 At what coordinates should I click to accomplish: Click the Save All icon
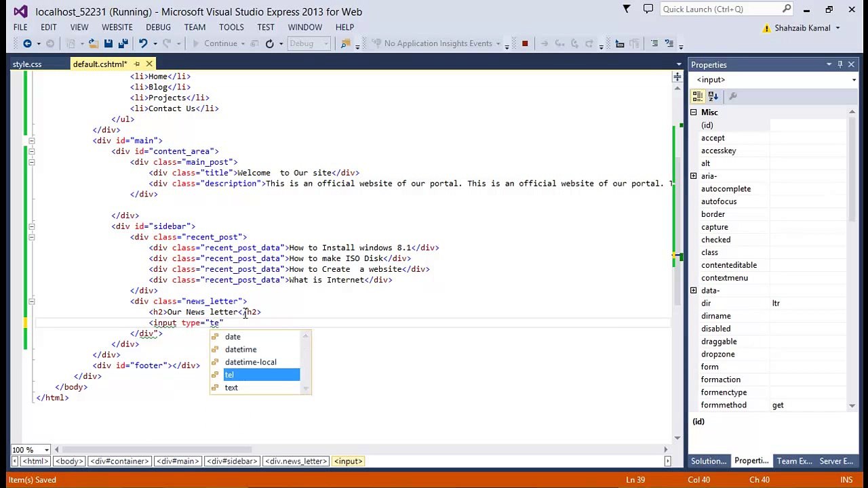click(123, 43)
